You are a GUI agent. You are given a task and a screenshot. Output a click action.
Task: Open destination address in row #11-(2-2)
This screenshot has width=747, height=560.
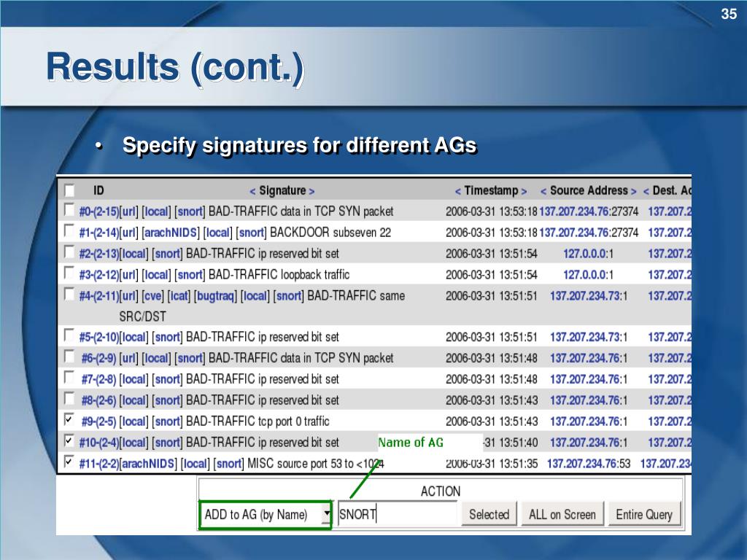(665, 463)
